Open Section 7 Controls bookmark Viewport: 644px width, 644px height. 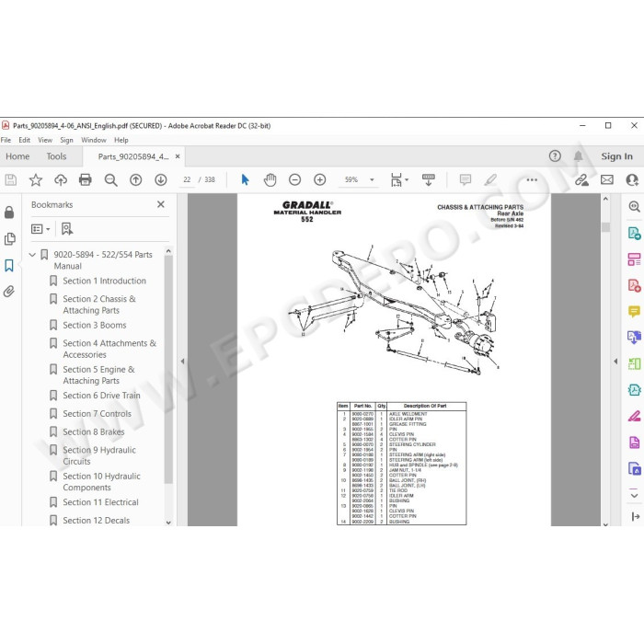[97, 414]
